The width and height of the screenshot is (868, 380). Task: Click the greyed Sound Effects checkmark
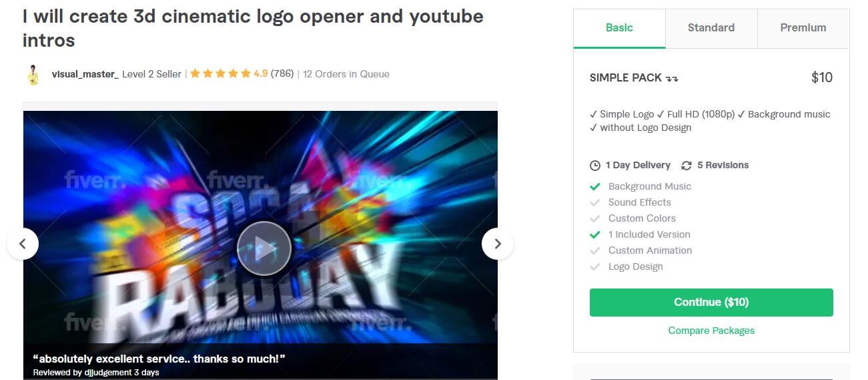(x=595, y=202)
